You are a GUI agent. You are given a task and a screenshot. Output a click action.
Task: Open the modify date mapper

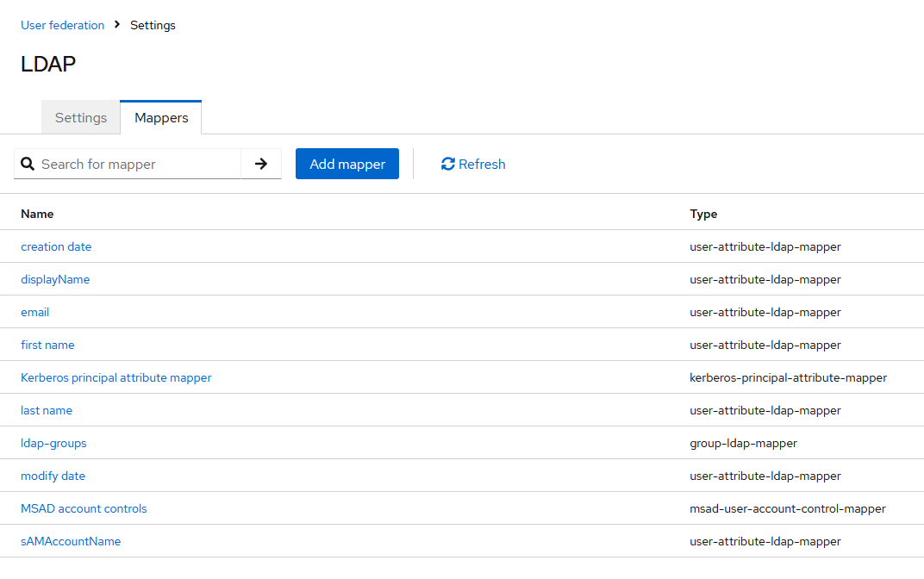pyautogui.click(x=53, y=476)
